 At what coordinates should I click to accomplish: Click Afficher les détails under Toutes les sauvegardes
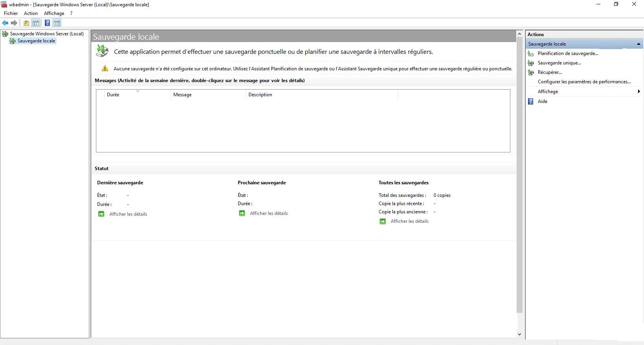409,221
